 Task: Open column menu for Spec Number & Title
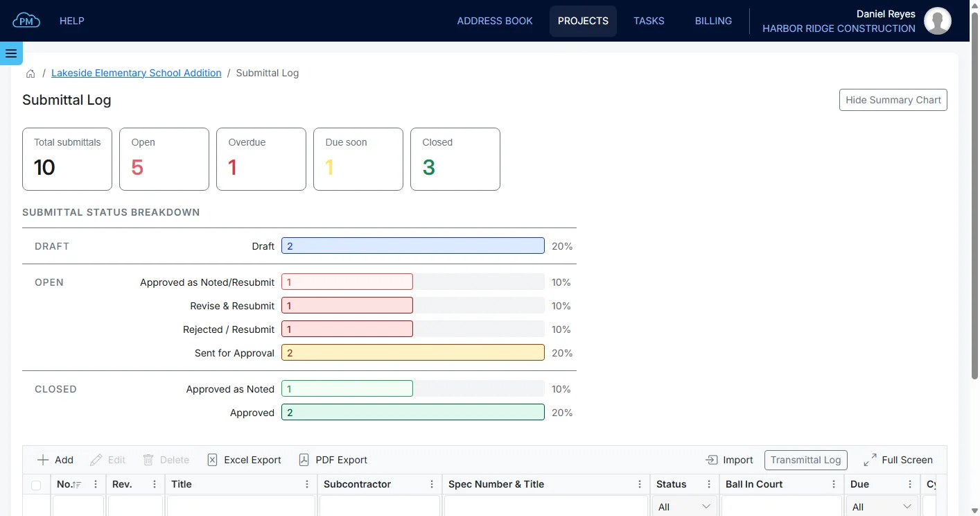[x=640, y=484]
